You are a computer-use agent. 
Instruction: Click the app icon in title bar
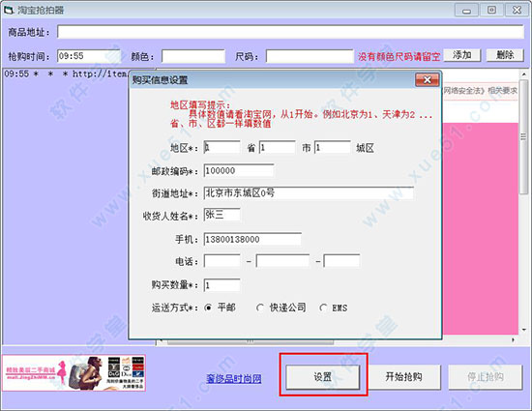coord(9,10)
